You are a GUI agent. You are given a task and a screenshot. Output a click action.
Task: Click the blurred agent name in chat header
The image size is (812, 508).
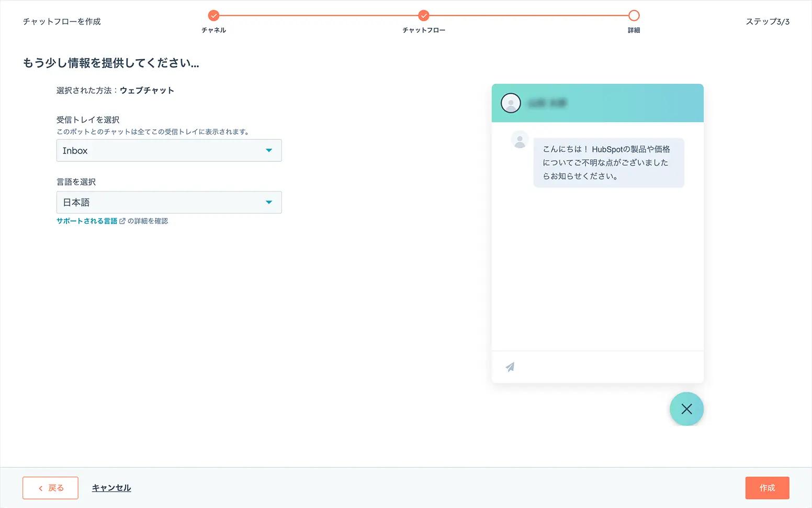click(x=547, y=103)
